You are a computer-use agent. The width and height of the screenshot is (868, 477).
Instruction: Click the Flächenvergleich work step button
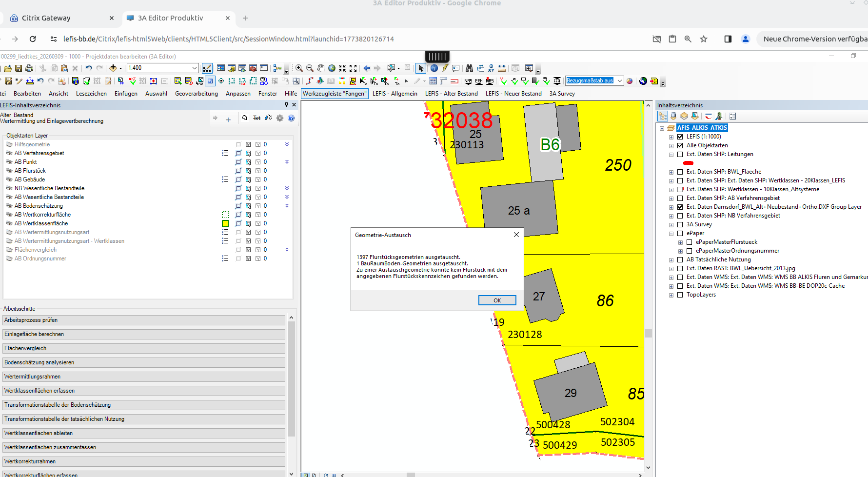143,348
